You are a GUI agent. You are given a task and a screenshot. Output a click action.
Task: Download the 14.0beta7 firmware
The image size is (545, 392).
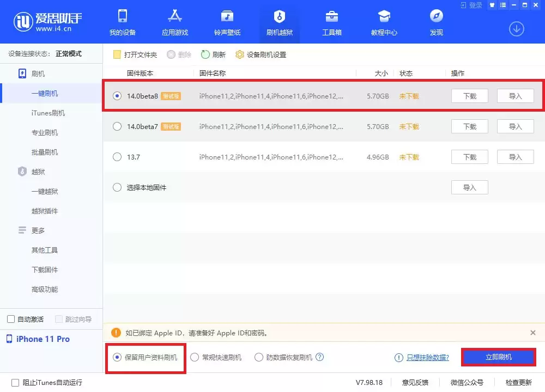click(470, 126)
